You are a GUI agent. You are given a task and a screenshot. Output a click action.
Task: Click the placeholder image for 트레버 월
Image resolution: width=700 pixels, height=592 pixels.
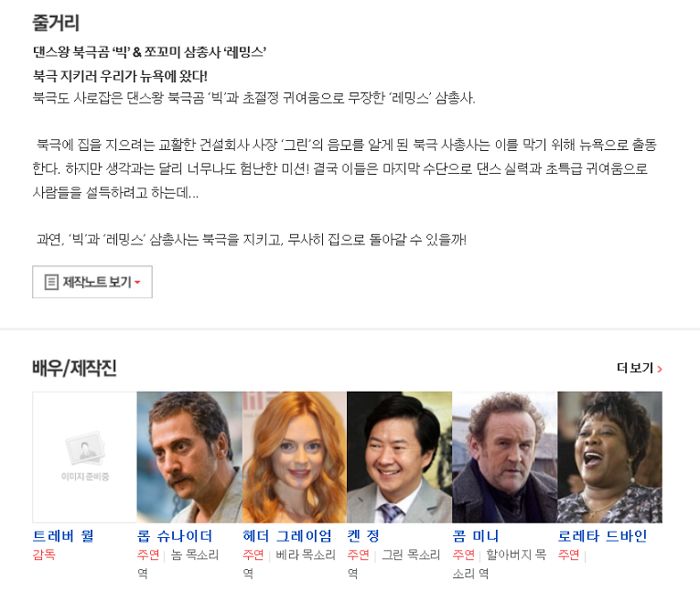coord(84,457)
